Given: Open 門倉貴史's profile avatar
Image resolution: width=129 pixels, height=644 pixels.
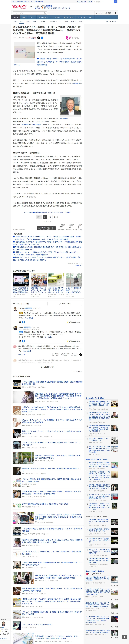Looking at the screenshot, I should [x=15, y=309].
